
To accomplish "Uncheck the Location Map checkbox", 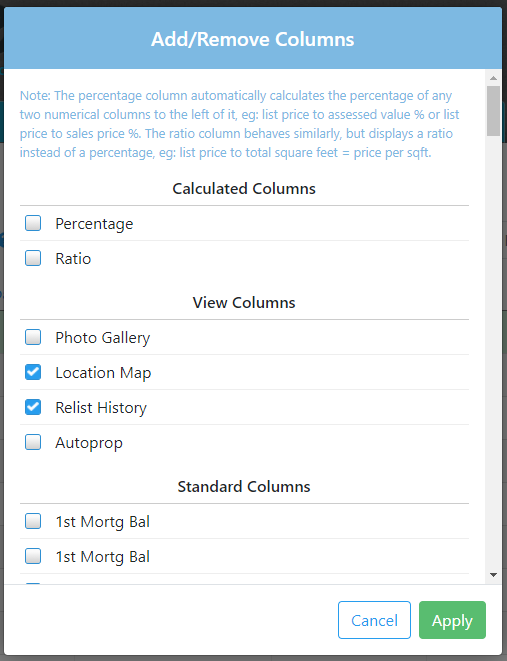I will click(x=33, y=372).
